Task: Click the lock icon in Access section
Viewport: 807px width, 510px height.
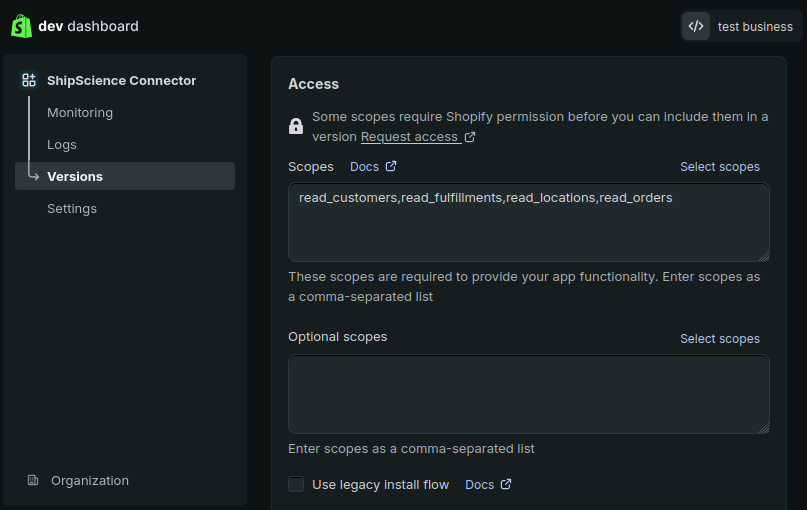Action: click(x=296, y=126)
